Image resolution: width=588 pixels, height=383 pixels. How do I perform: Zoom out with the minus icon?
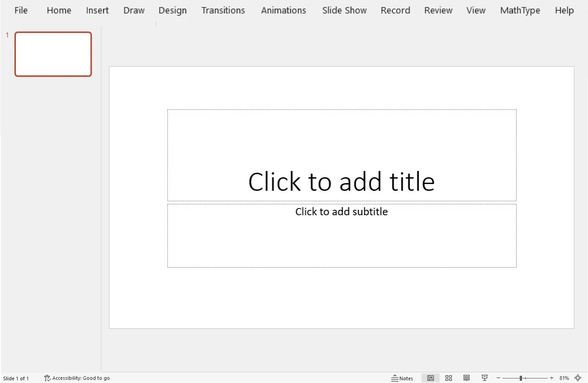pos(498,378)
